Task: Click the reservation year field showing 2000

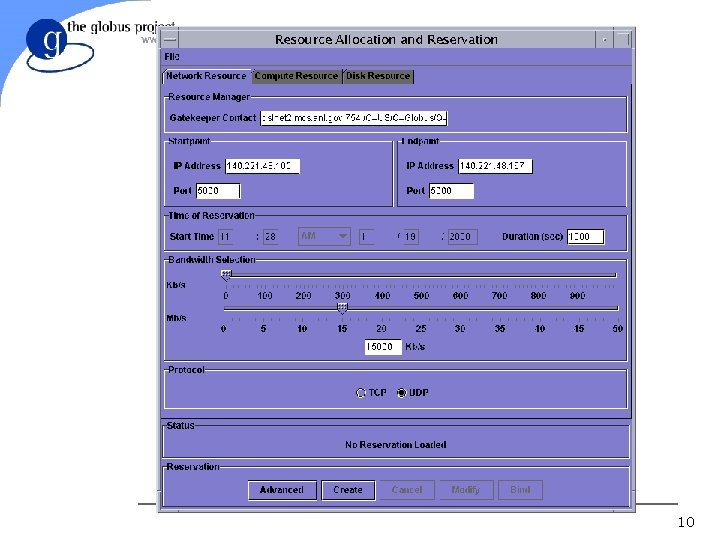Action: tap(462, 237)
